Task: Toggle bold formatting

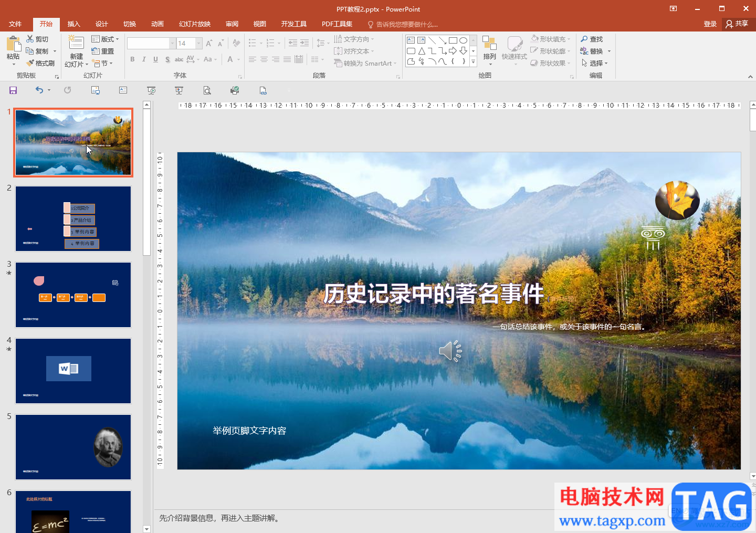Action: 132,59
